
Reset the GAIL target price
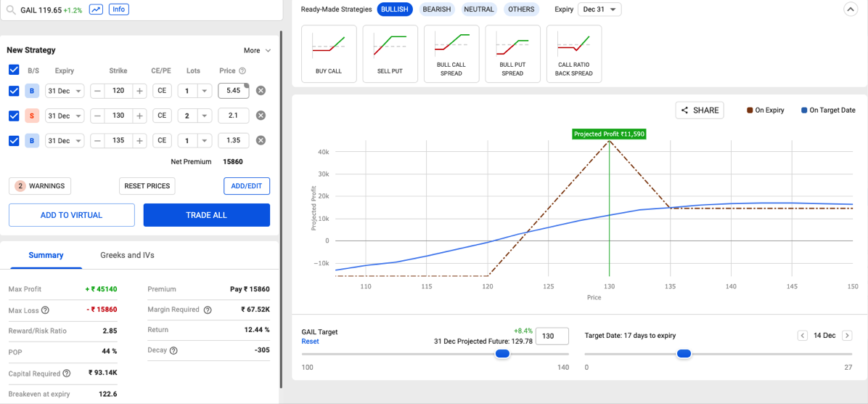[x=310, y=342]
